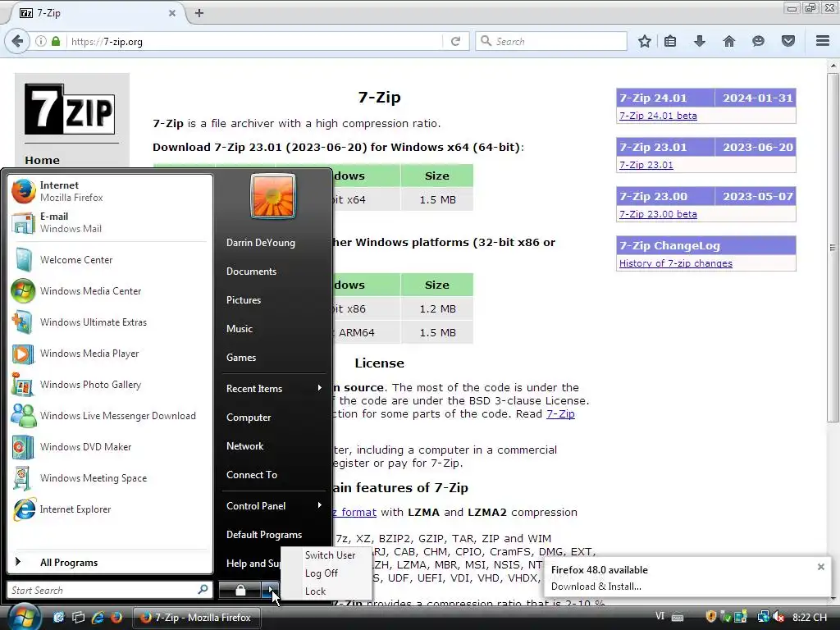840x630 pixels.
Task: Click the Windows Start orb
Action: coord(22,617)
